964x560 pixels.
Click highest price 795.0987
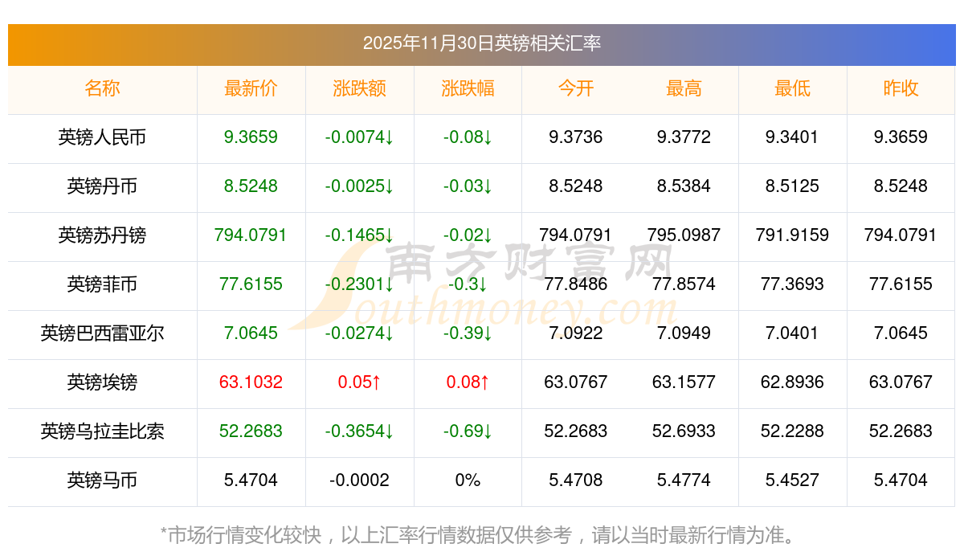(684, 235)
